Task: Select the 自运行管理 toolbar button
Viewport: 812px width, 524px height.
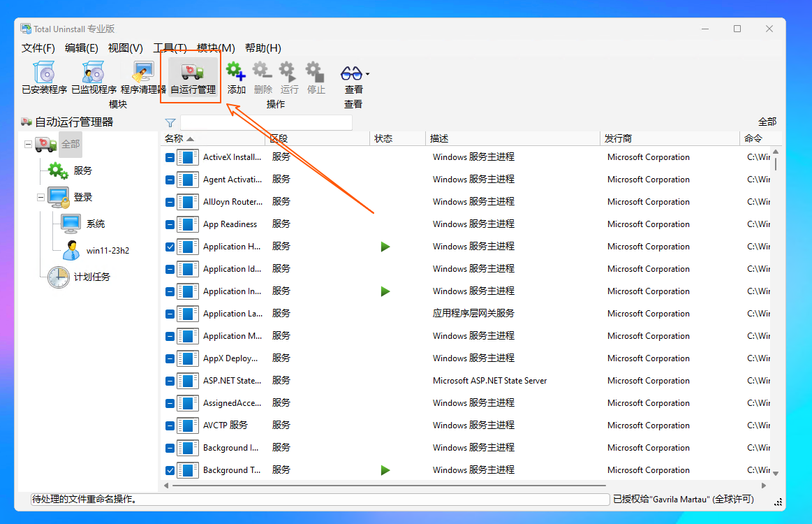Action: pos(193,78)
